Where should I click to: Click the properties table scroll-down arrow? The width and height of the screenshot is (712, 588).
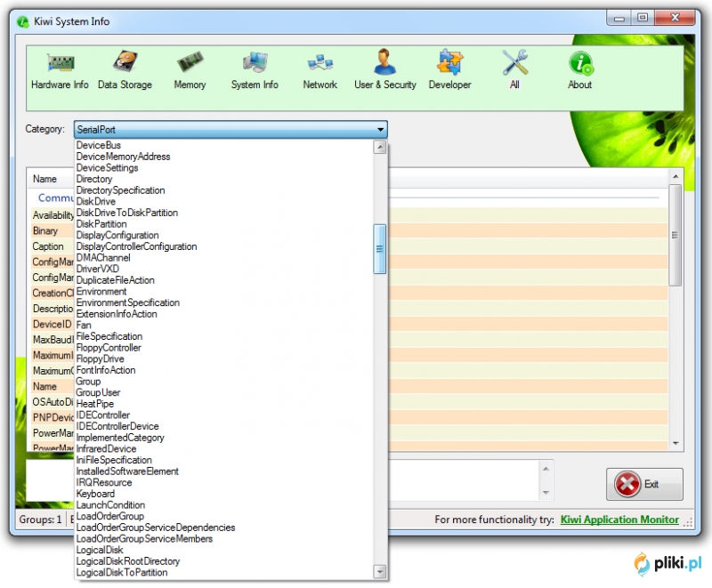tap(676, 443)
